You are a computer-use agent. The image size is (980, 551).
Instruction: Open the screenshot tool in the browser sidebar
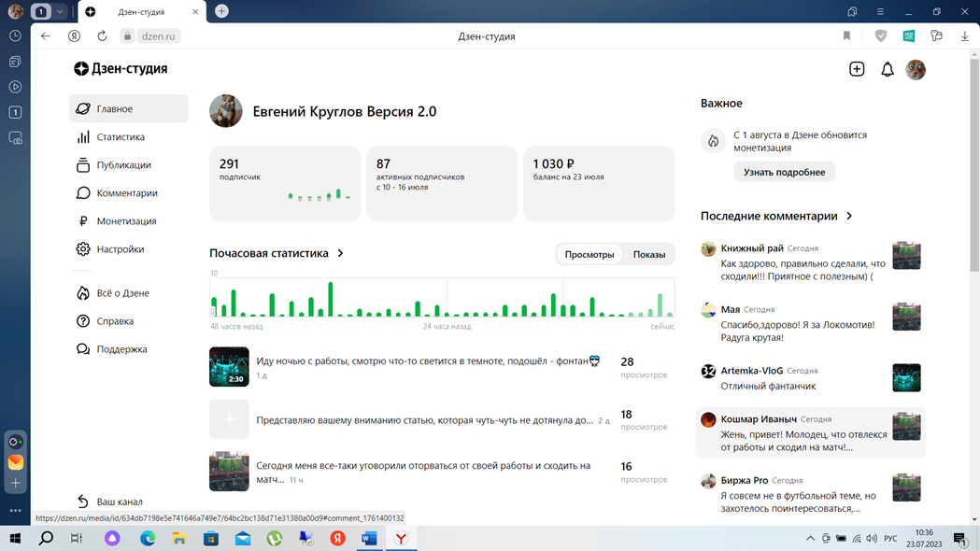tap(16, 138)
